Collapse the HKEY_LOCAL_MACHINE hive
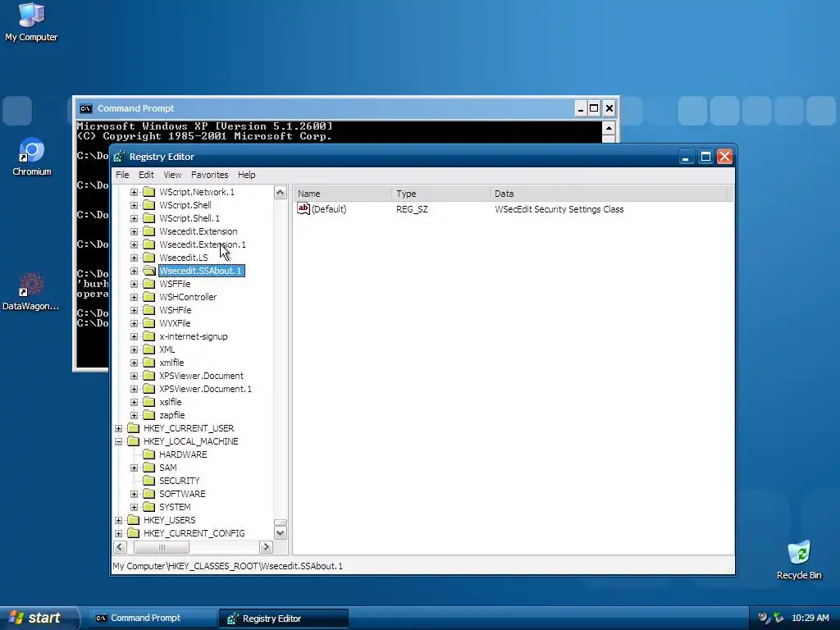Image resolution: width=840 pixels, height=630 pixels. (118, 441)
